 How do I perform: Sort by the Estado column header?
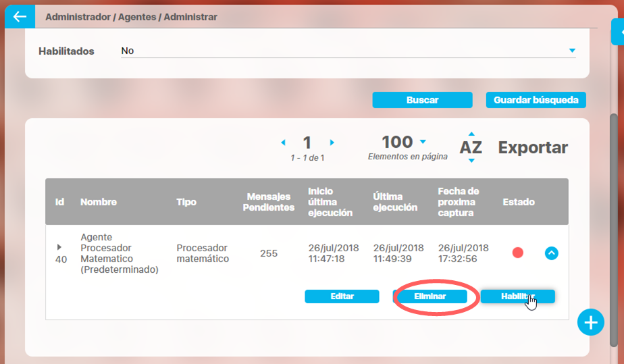[519, 202]
